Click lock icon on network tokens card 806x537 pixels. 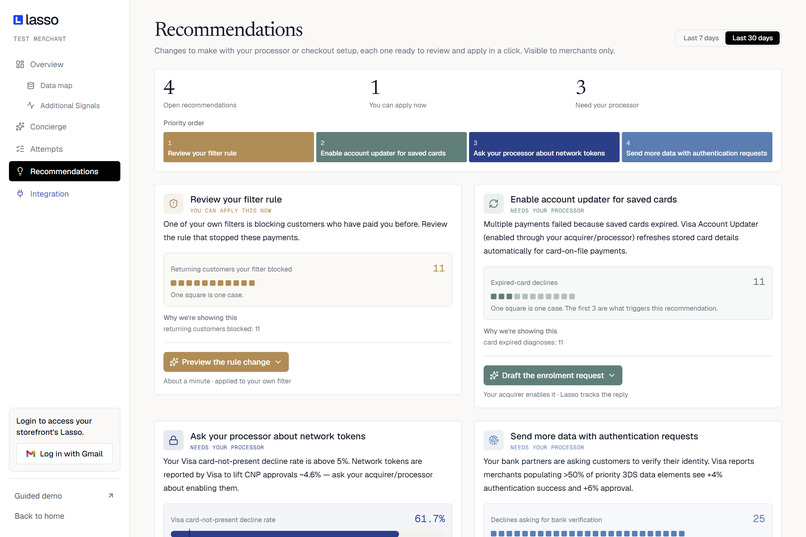tap(173, 440)
